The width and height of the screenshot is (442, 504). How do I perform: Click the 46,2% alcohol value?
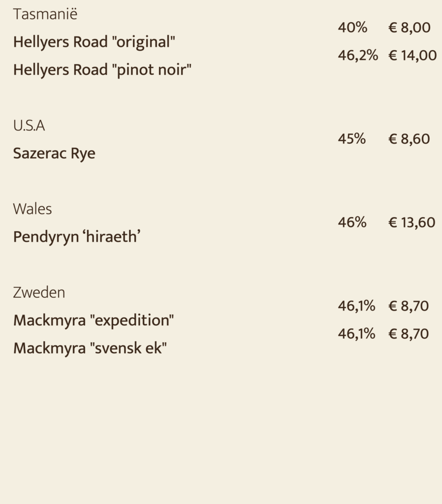(x=358, y=56)
